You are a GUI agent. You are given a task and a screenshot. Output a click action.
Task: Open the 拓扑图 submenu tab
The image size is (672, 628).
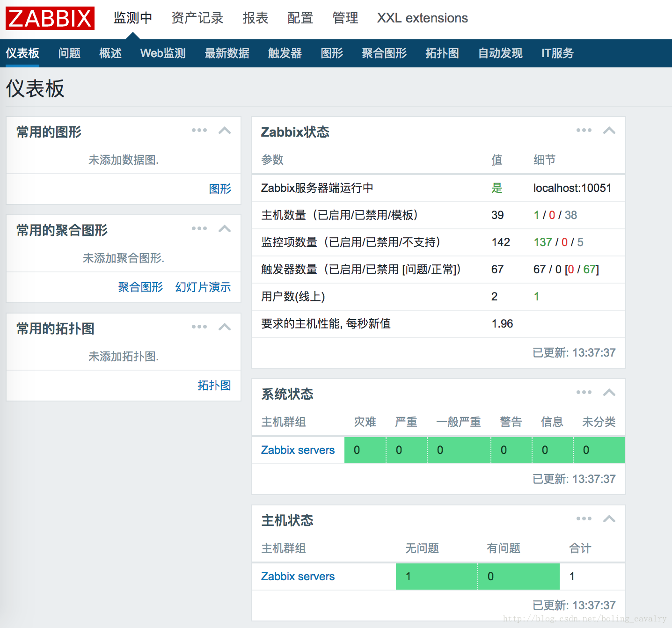point(442,53)
